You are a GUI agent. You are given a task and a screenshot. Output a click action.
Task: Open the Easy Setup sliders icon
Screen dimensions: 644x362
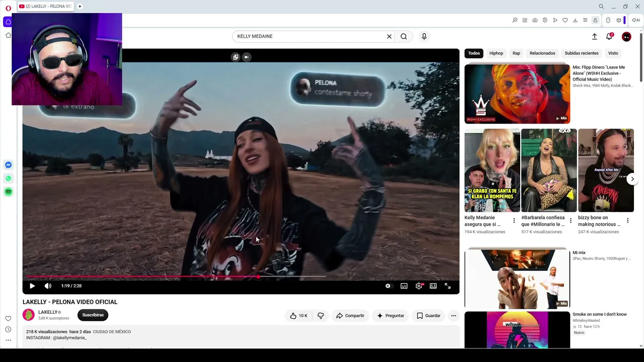pos(585,20)
